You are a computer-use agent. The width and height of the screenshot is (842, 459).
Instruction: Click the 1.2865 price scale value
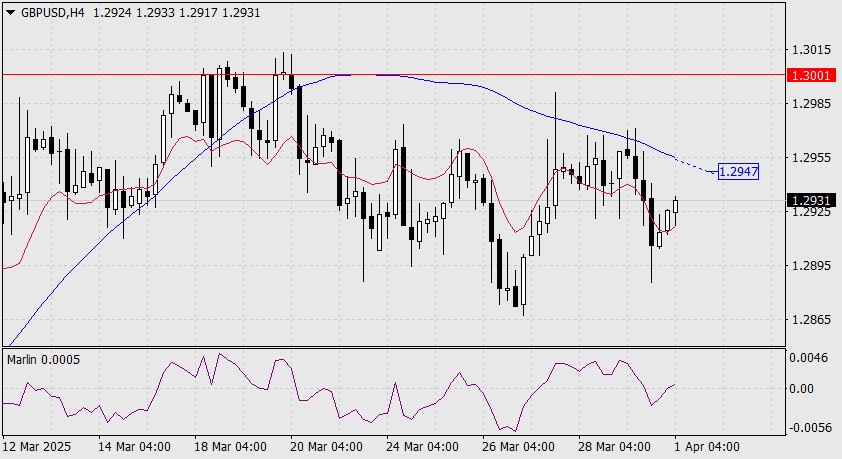pos(811,320)
